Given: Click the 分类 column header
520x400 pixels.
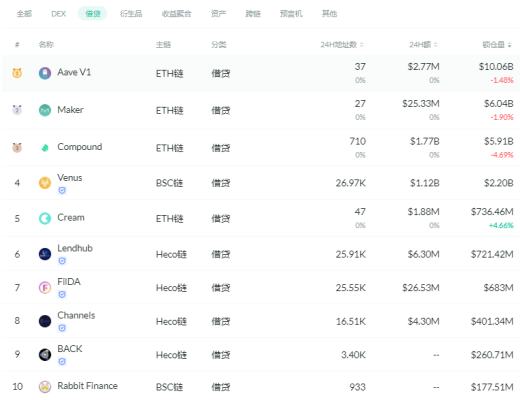Looking at the screenshot, I should pos(219,44).
